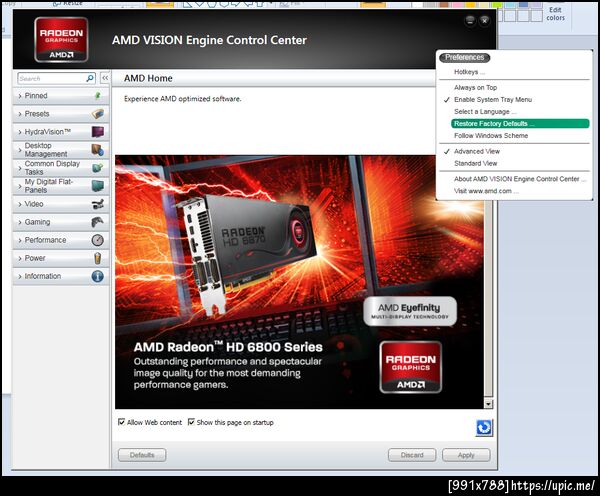Click the Performance gauge icon
The image size is (600, 496).
[x=98, y=240]
